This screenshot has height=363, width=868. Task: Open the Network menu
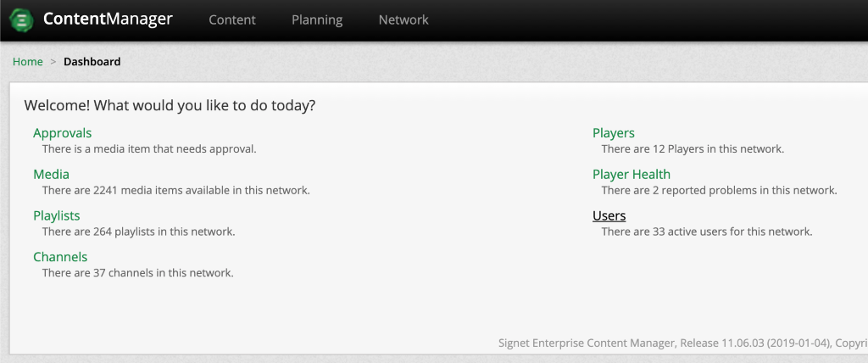tap(403, 20)
